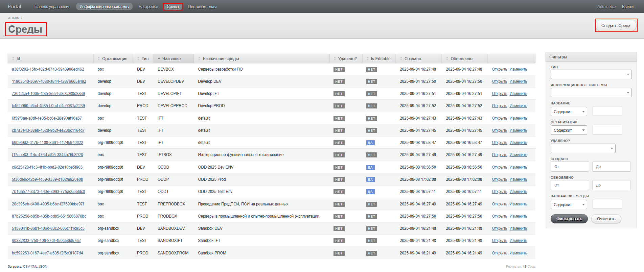Screen dimensions: 644x272
Task: Click the Выйти logout link
Action: pos(628,6)
